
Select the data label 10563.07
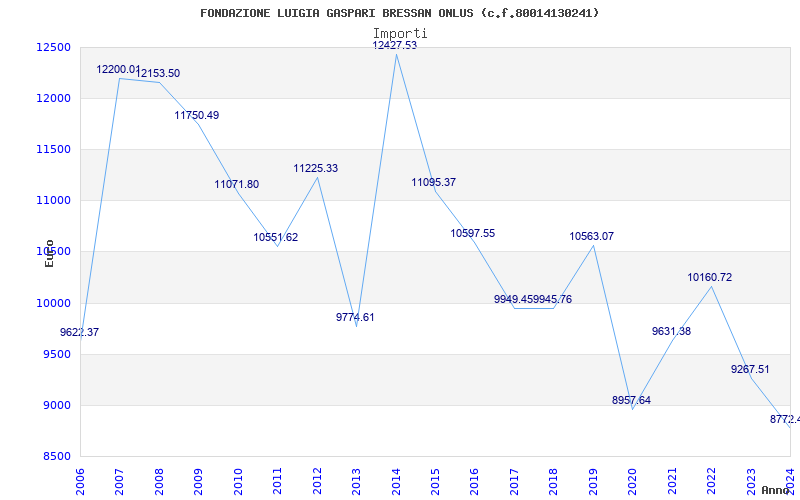(x=592, y=236)
